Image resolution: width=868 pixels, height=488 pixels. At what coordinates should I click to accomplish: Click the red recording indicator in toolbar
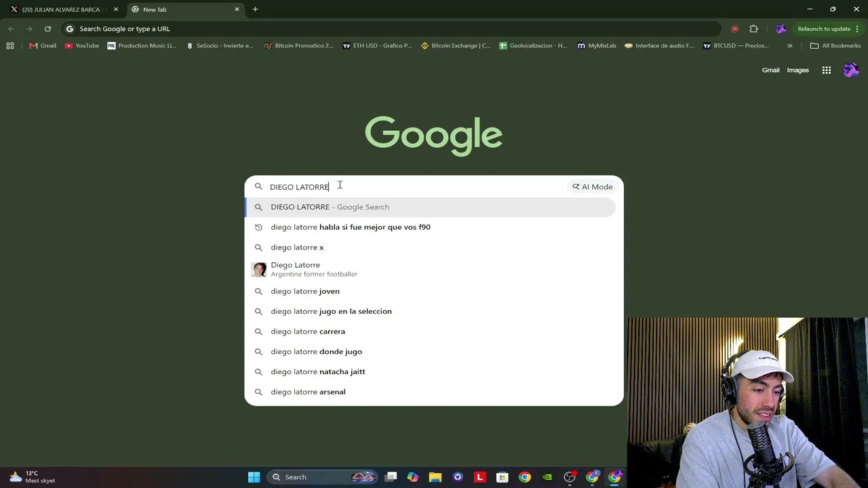[734, 28]
